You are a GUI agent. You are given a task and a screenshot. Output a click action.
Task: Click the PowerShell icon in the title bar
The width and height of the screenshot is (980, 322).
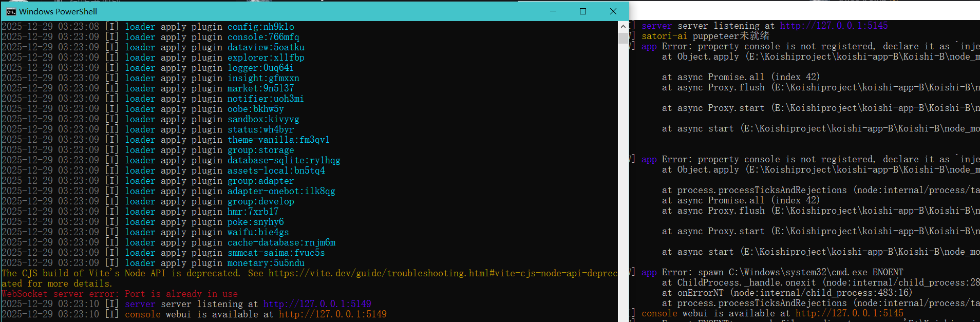(x=11, y=11)
